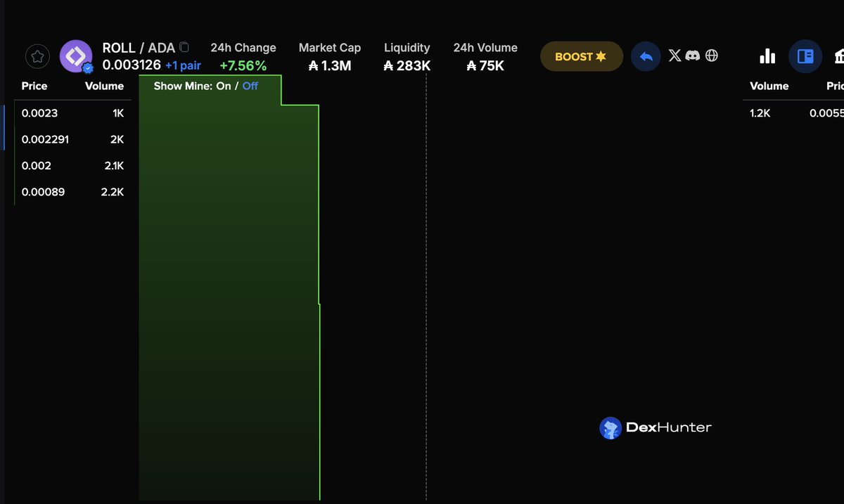The height and width of the screenshot is (504, 844).
Task: Open the +1 pair selector
Action: point(183,65)
